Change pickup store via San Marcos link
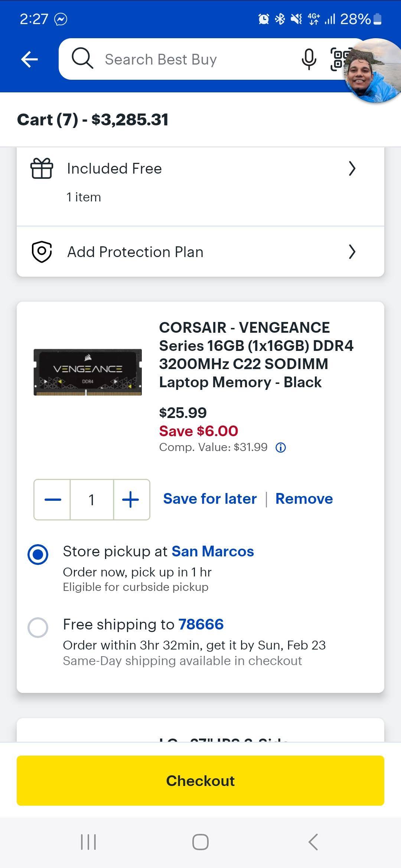Image resolution: width=401 pixels, height=868 pixels. tap(213, 552)
